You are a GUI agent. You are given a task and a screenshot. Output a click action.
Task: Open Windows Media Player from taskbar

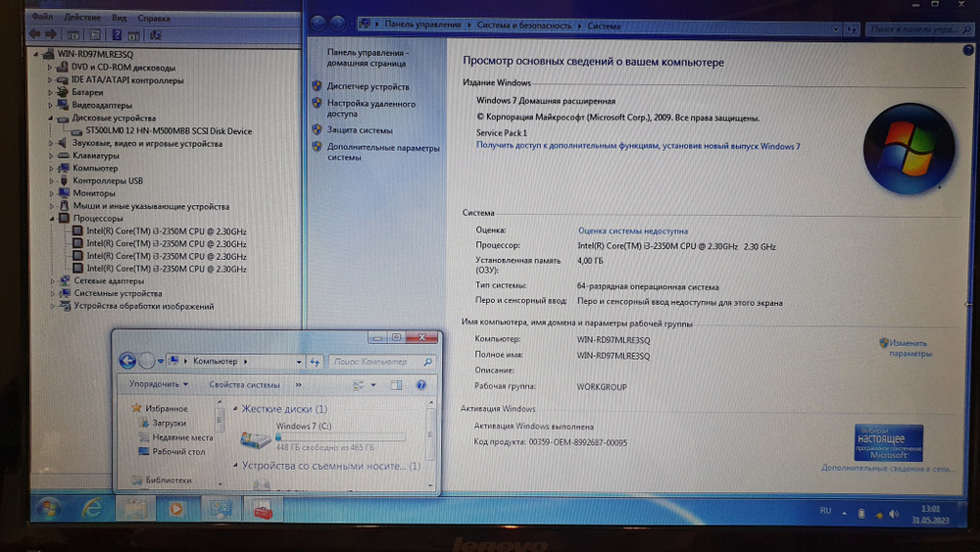176,509
